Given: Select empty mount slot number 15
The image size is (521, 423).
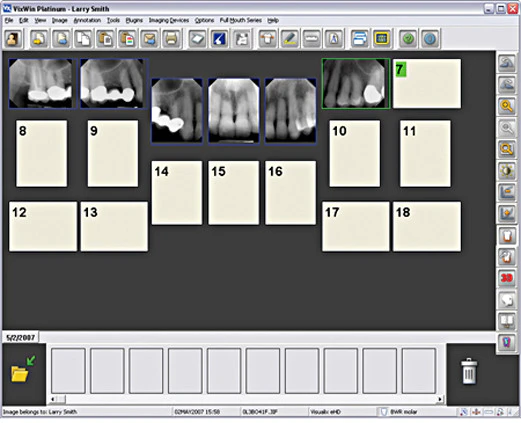Looking at the screenshot, I should (x=234, y=193).
